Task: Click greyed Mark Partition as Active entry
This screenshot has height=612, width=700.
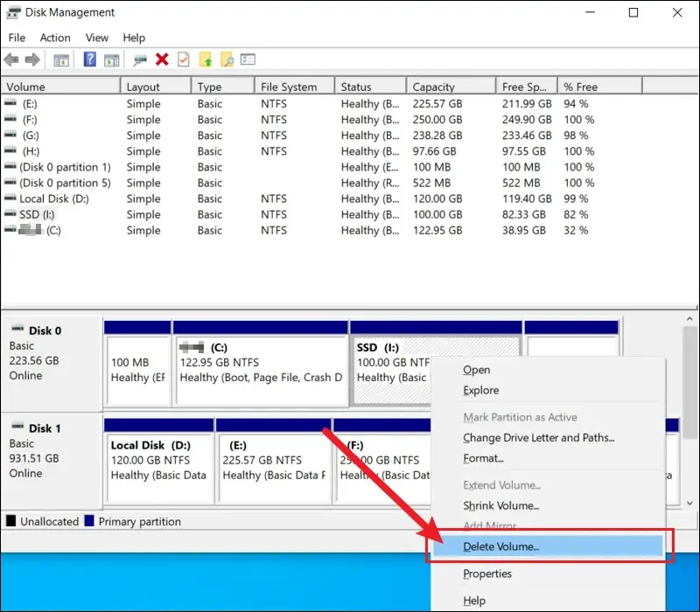Action: click(x=520, y=417)
